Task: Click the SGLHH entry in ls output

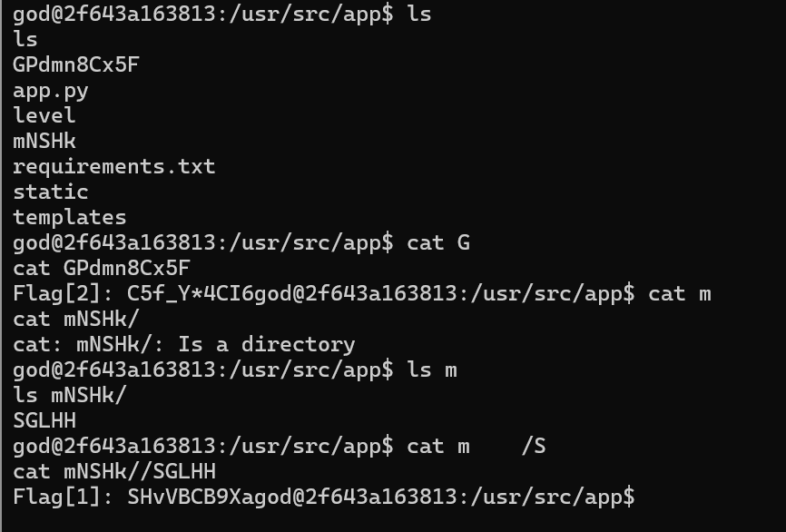Action: (x=44, y=421)
